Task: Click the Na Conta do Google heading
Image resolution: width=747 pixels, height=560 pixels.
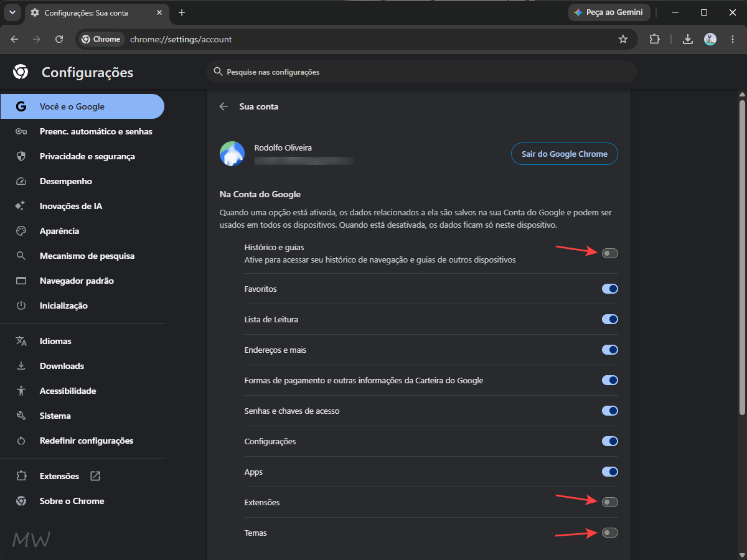Action: [260, 194]
